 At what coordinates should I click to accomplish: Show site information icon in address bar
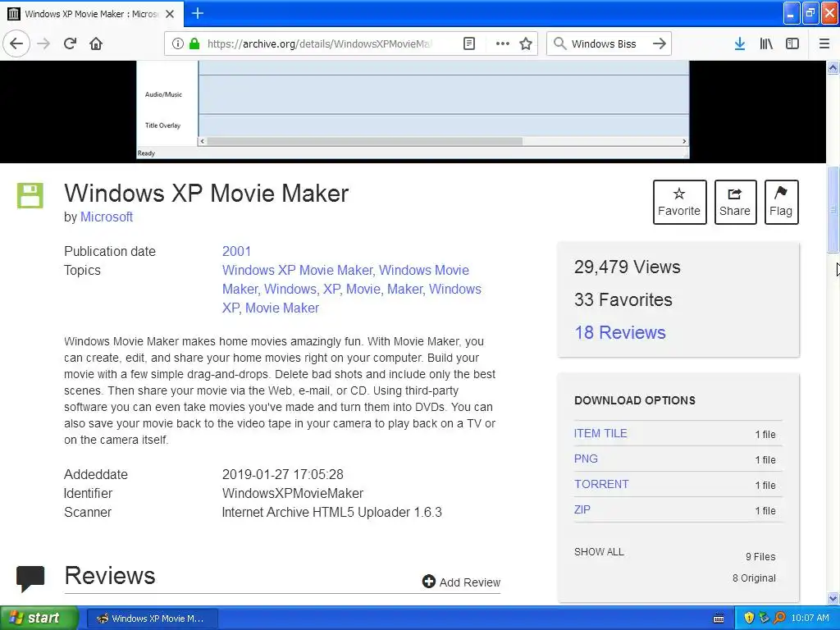(x=178, y=43)
